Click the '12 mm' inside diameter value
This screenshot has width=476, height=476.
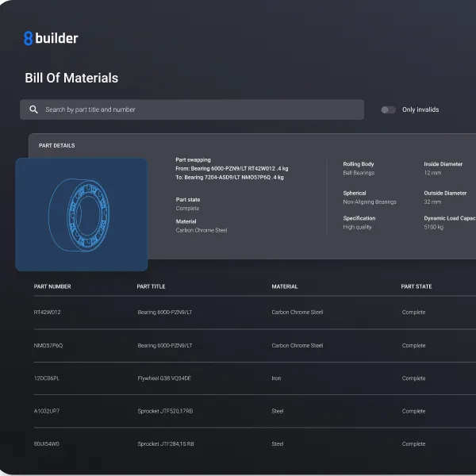432,173
